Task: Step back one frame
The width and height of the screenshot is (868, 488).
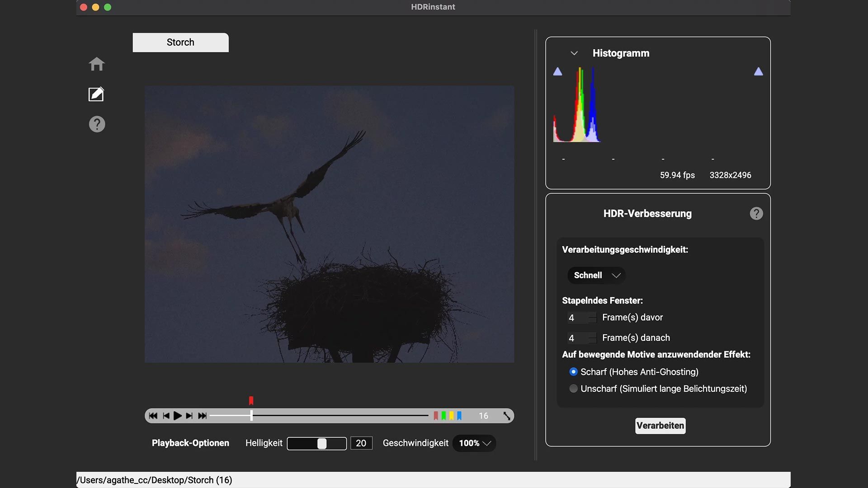Action: (x=166, y=416)
